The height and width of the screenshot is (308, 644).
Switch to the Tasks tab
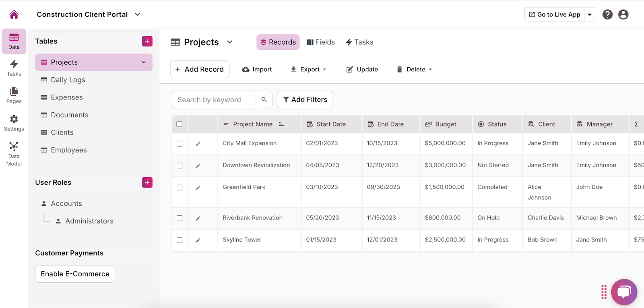(359, 42)
